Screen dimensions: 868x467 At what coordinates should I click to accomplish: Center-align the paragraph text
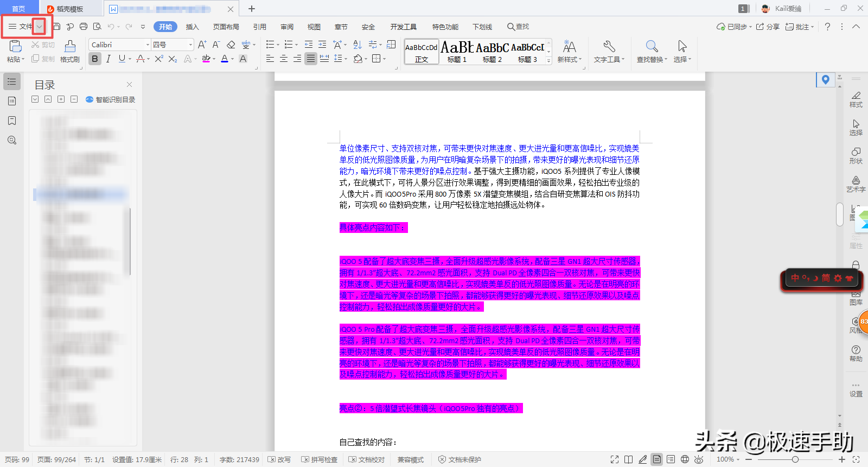[284, 59]
